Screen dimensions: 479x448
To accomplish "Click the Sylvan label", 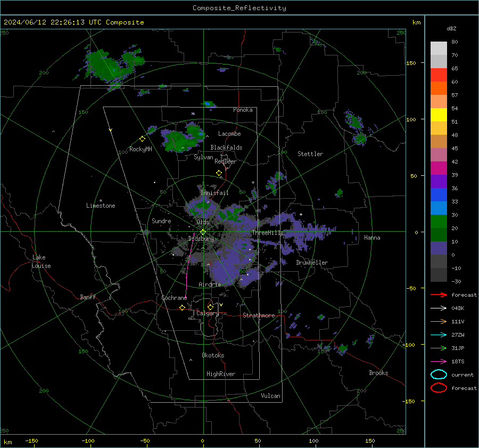I will [203, 157].
